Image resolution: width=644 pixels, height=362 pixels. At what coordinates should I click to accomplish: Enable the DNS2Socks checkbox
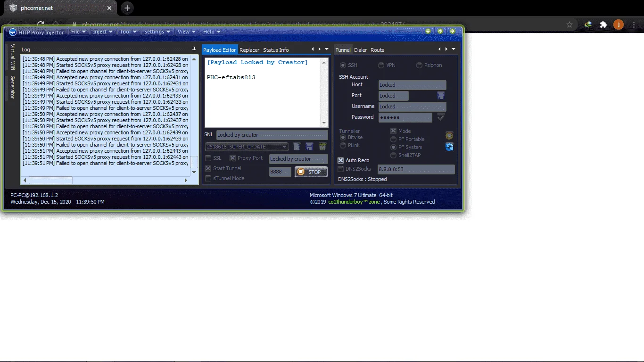(341, 169)
